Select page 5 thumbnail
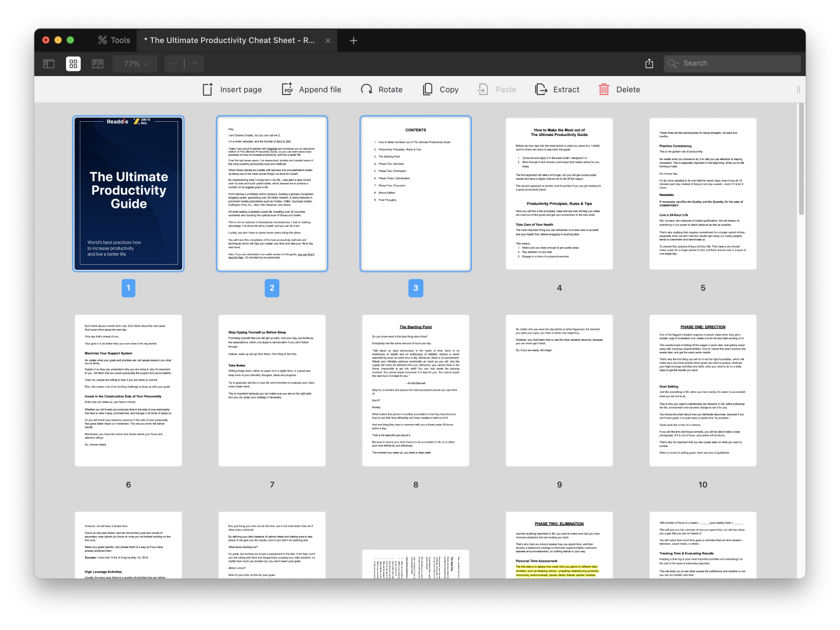The height and width of the screenshot is (630, 840). 703,194
